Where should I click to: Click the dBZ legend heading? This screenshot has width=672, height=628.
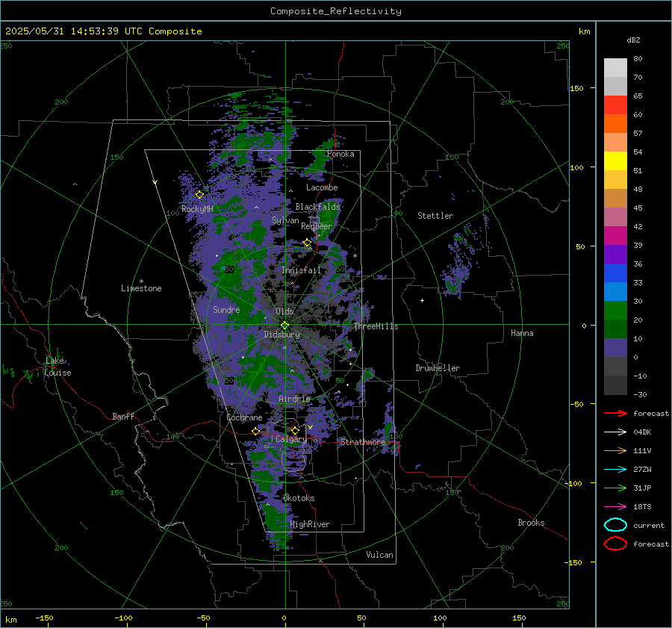click(x=633, y=40)
